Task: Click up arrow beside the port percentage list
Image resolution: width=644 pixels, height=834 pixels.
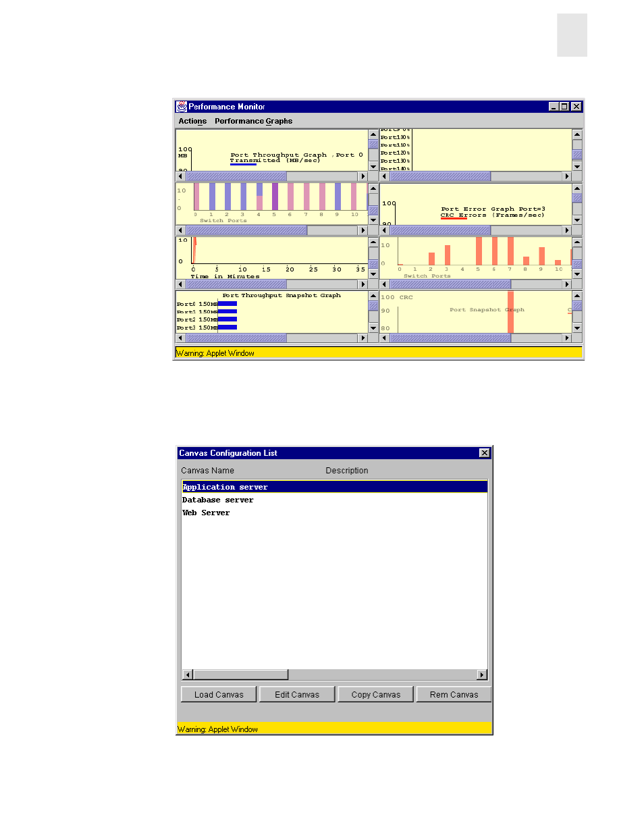Action: [x=577, y=134]
